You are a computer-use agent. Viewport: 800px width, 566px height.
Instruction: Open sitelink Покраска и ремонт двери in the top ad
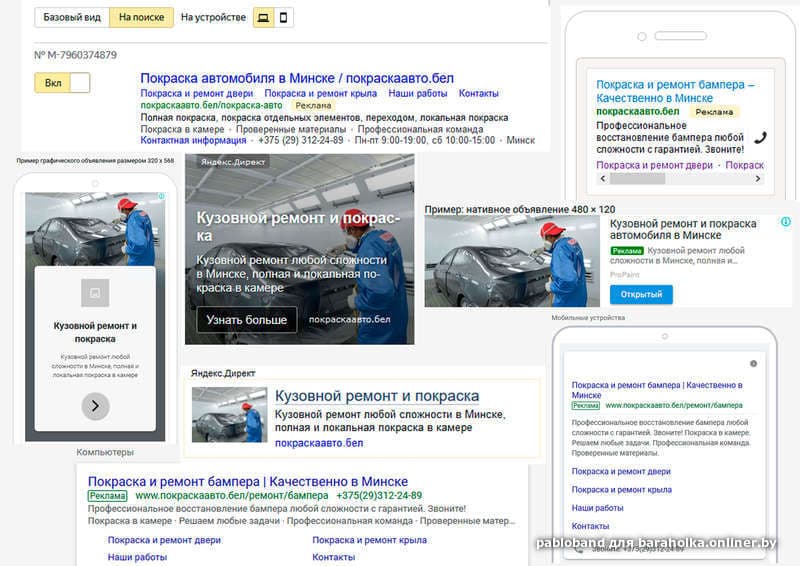tap(196, 93)
